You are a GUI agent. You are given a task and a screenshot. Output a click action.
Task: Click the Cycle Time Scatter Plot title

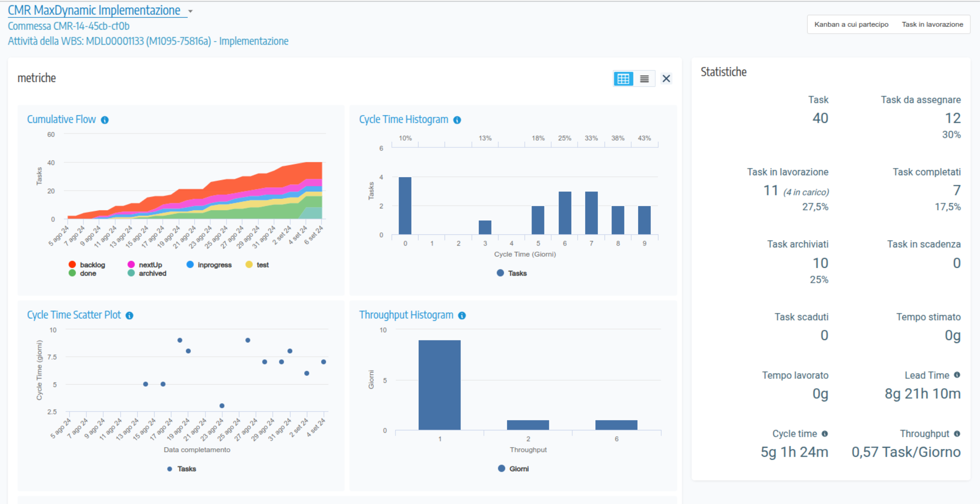pos(74,315)
